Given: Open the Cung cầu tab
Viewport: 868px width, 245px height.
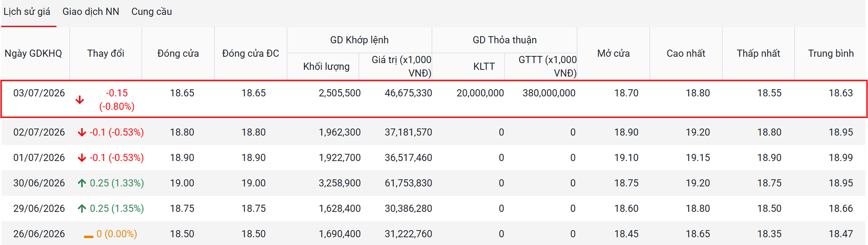Looking at the screenshot, I should 151,12.
